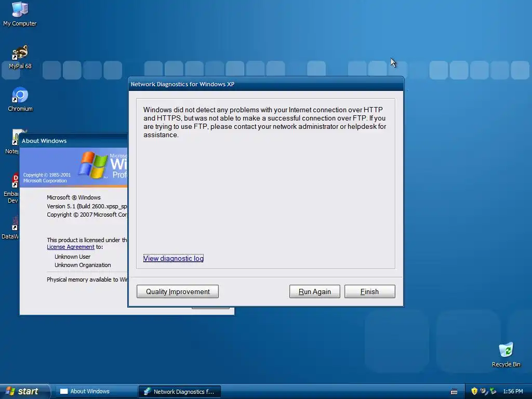Click Run Again to rerun diagnostics
Screen dimensions: 532x399
click(314, 291)
